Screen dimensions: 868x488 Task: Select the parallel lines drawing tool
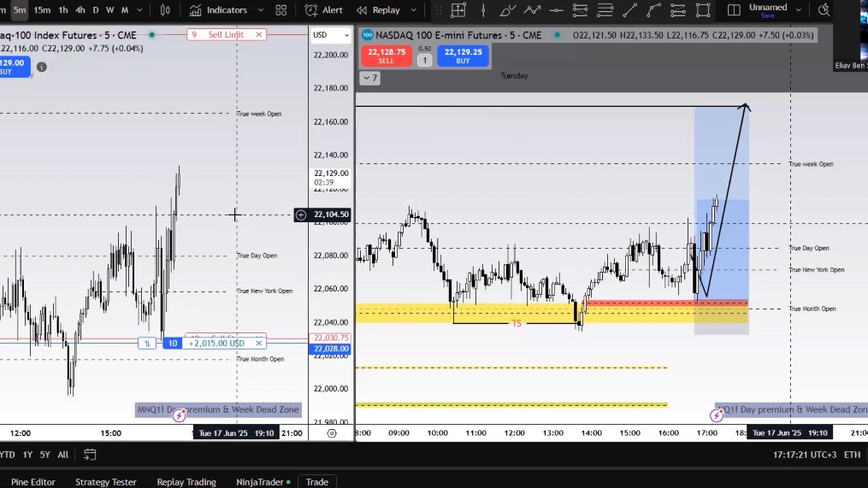[x=605, y=10]
